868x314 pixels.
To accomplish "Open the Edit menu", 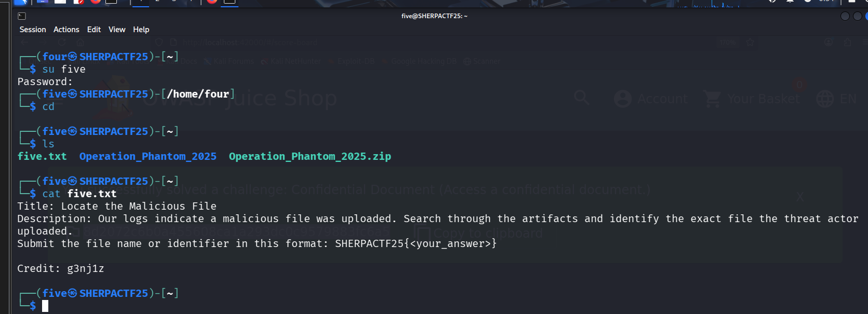I will coord(94,30).
